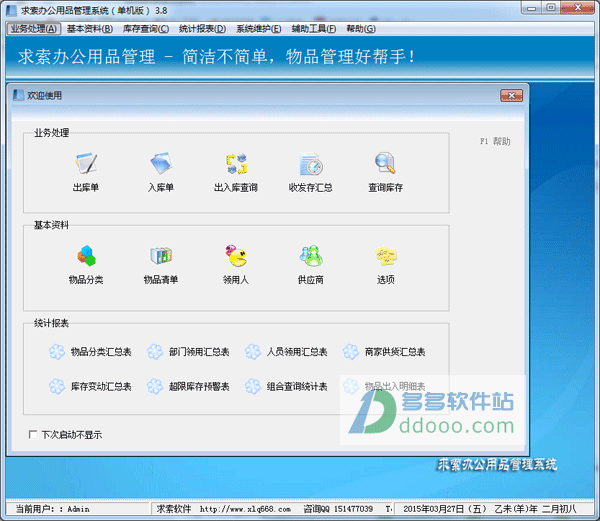600x521 pixels.
Task: Close the 欢迎使用 welcome window
Action: 511,95
